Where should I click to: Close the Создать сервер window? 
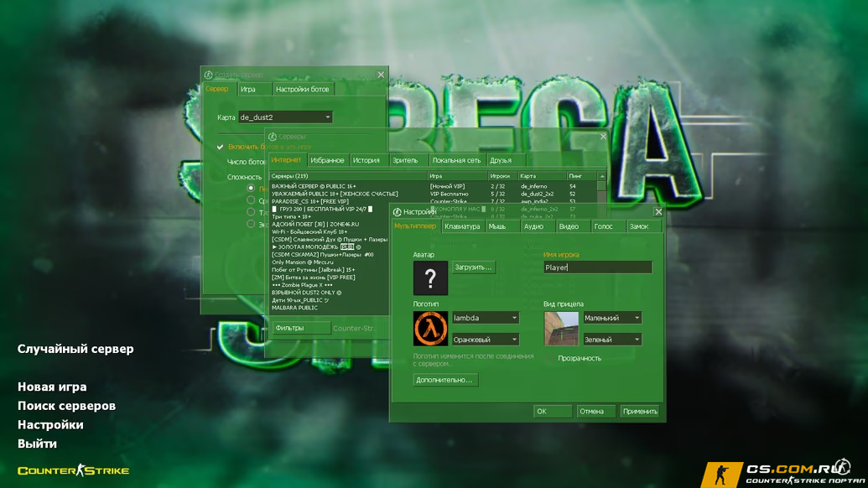(x=381, y=75)
